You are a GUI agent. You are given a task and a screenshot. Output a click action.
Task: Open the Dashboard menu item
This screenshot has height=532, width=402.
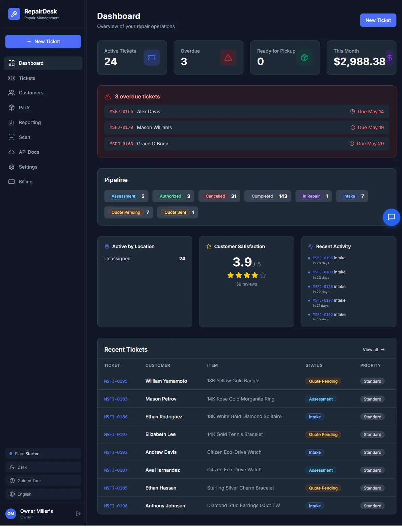click(43, 63)
